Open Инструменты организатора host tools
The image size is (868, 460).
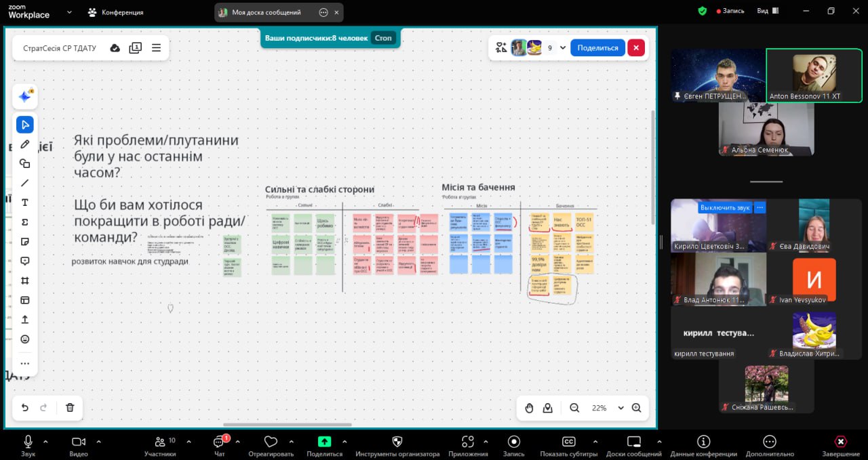coord(397,446)
